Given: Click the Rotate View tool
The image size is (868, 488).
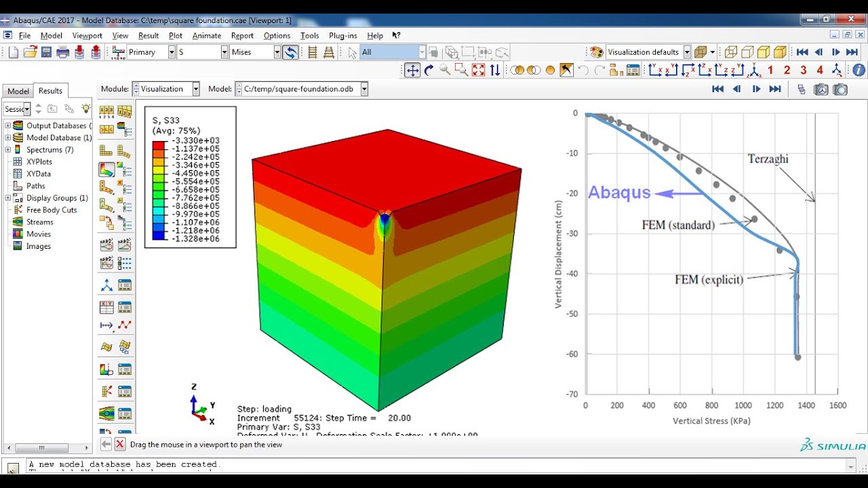Looking at the screenshot, I should pyautogui.click(x=429, y=70).
